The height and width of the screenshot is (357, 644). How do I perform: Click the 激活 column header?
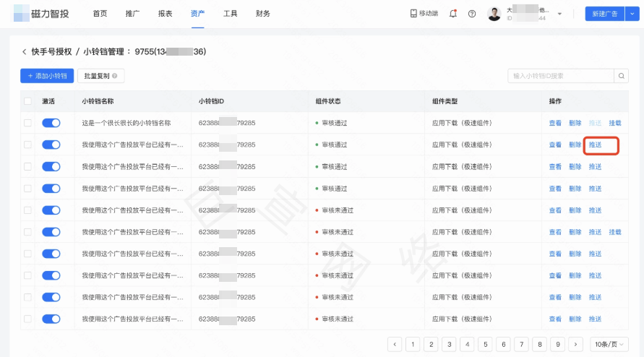(x=48, y=101)
